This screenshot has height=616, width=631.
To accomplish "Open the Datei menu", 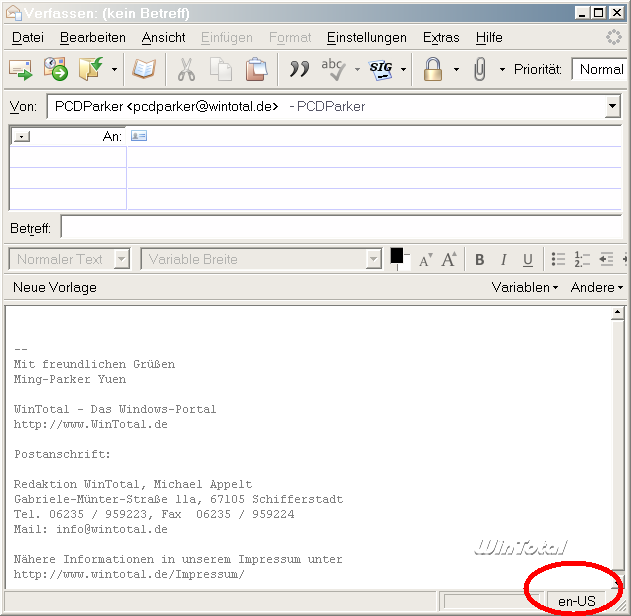I will 28,37.
